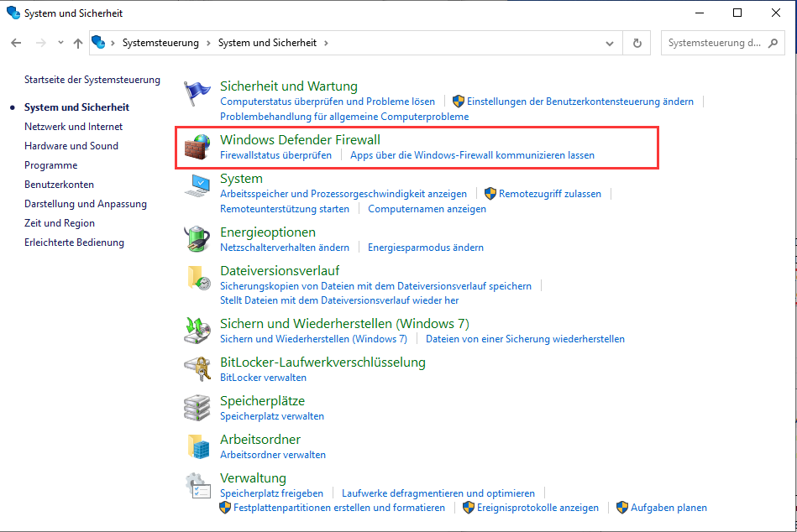Select Hardware und Sound category
797x532 pixels.
point(71,146)
